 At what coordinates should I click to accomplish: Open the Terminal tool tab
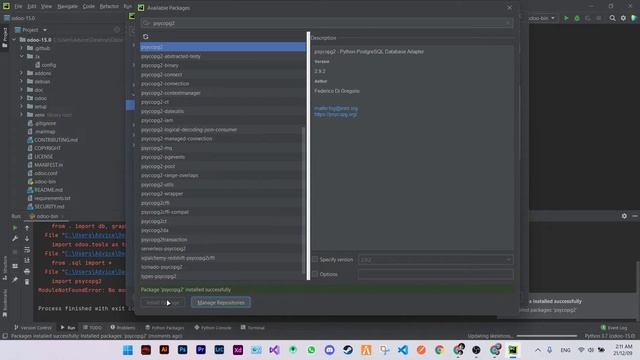(x=253, y=328)
